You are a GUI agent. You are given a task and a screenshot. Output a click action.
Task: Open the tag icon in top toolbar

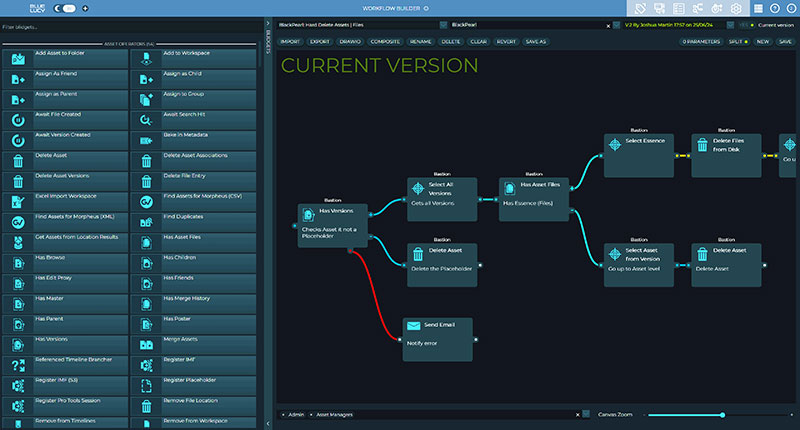click(x=640, y=8)
